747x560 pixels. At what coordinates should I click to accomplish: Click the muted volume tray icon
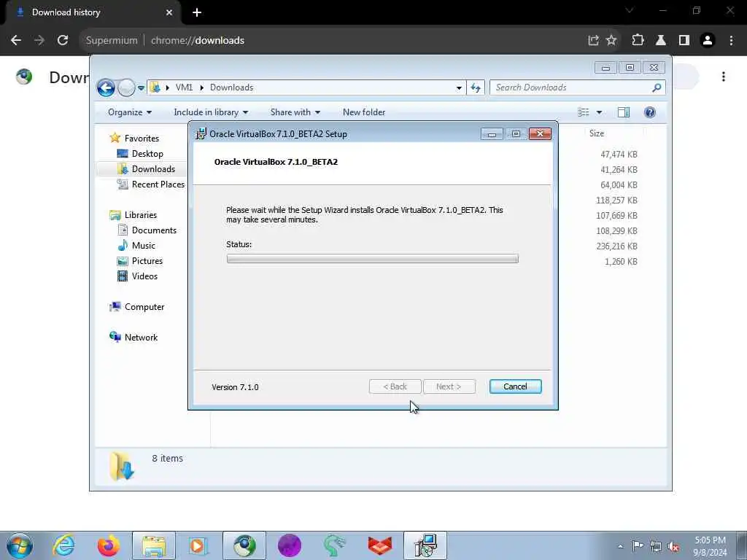coord(673,546)
